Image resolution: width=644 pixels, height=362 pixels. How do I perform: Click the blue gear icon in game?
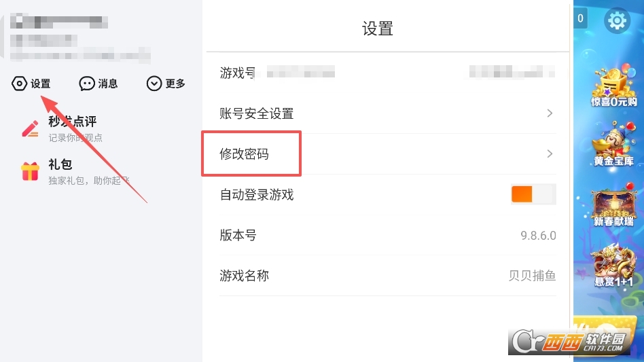[x=617, y=21]
